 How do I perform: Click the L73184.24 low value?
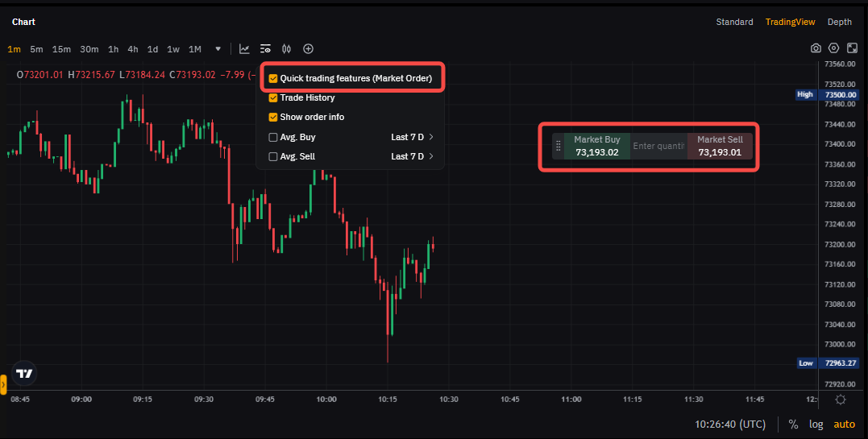(143, 75)
